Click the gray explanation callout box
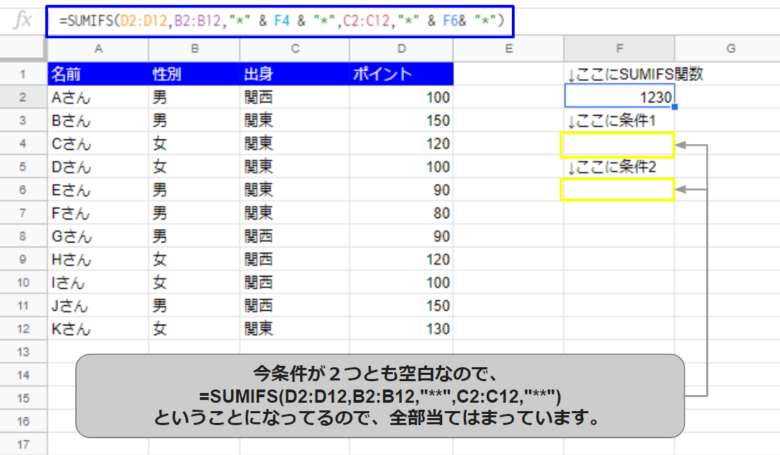The width and height of the screenshot is (780, 455). (380, 396)
